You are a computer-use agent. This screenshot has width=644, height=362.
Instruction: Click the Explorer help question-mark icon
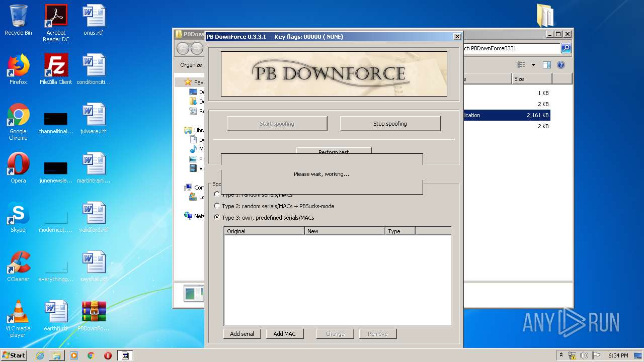(x=561, y=65)
